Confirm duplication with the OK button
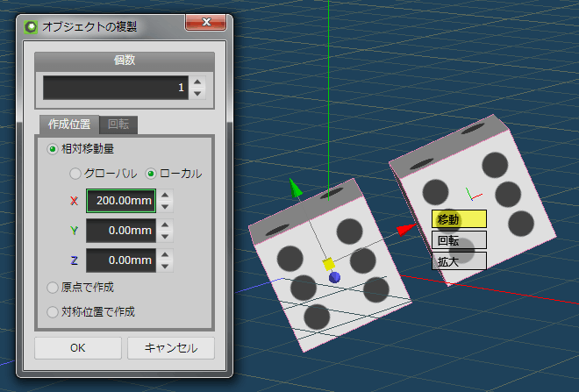The image size is (579, 392). coord(78,348)
